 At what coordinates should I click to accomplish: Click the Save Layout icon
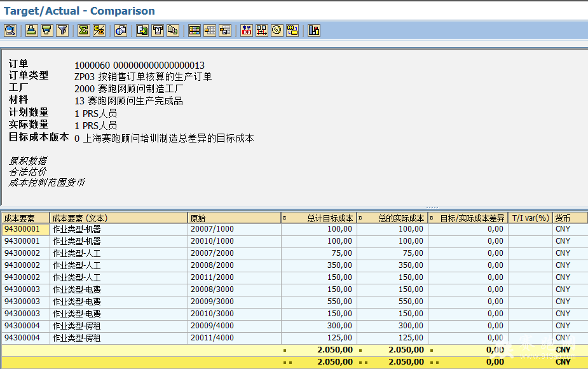225,31
